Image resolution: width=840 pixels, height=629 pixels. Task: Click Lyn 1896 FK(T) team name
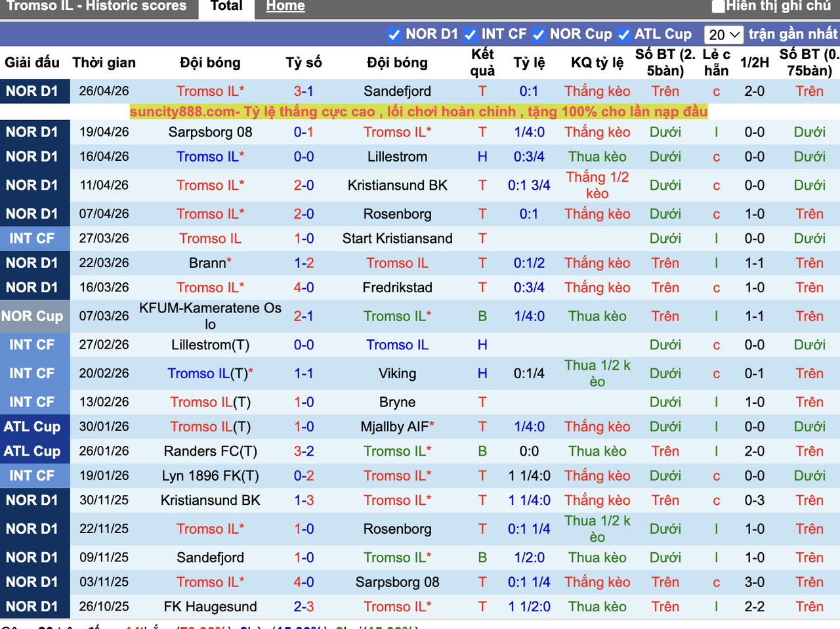(210, 476)
